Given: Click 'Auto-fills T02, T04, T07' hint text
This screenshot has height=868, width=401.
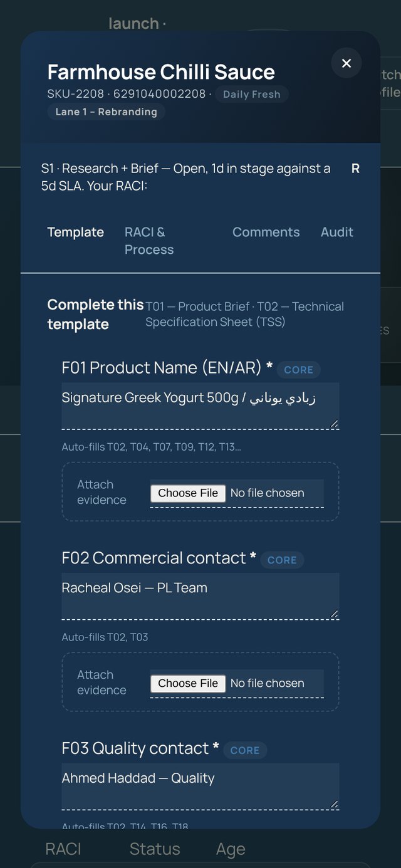Looking at the screenshot, I should coord(152,447).
